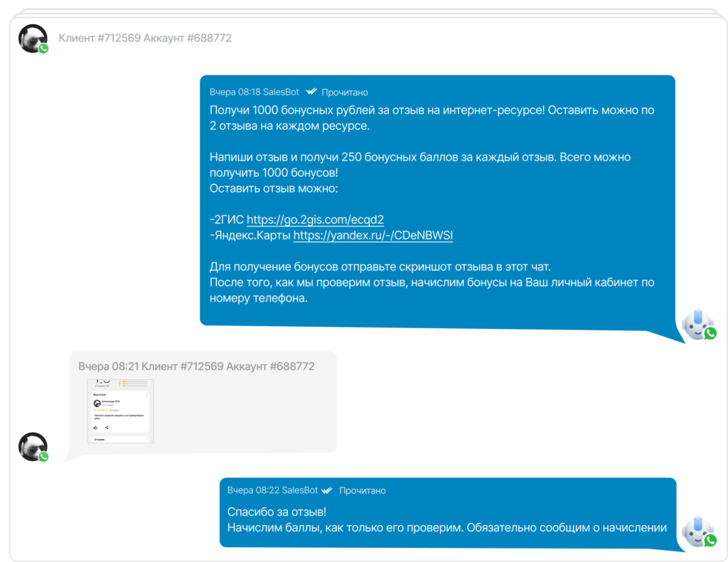
Task: Click double-check read icon in 08:22 message
Action: pos(327,491)
